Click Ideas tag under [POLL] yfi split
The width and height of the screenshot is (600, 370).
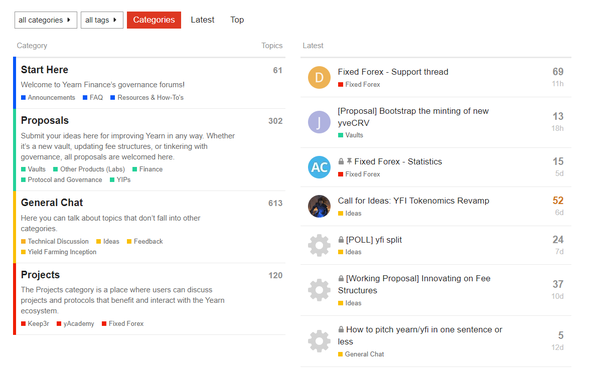350,252
